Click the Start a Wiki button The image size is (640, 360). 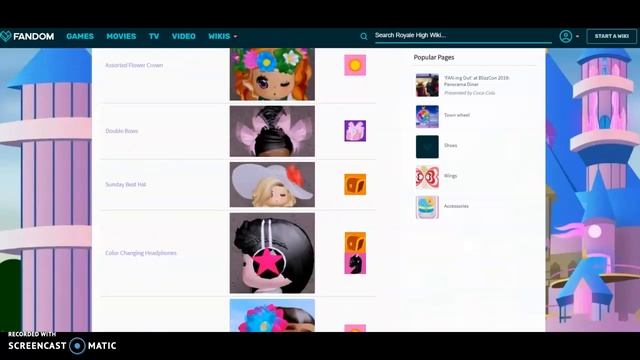coord(611,36)
